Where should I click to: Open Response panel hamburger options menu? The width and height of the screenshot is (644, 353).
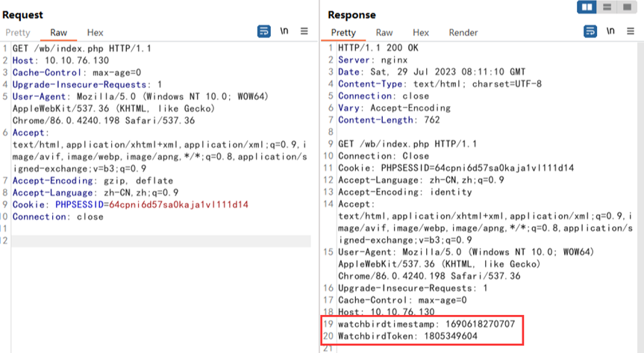click(x=631, y=31)
